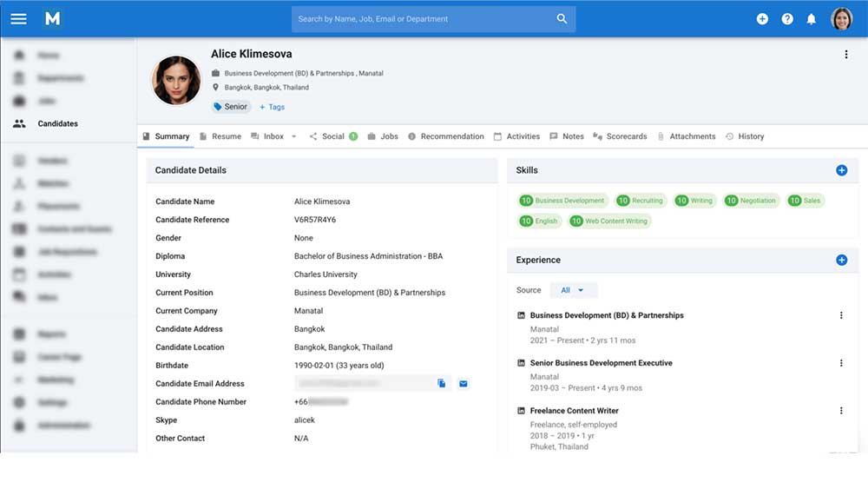This screenshot has width=868, height=489.
Task: Click the + Tags link
Action: coord(272,107)
